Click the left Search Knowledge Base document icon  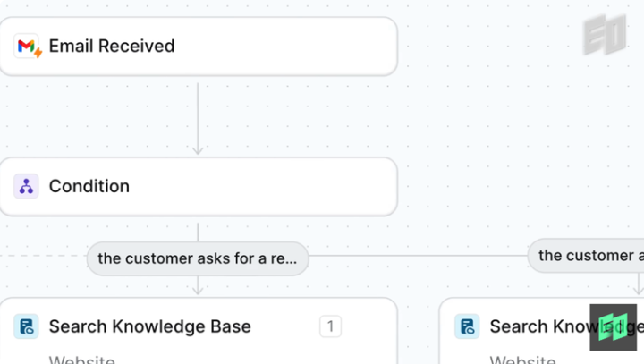27,326
